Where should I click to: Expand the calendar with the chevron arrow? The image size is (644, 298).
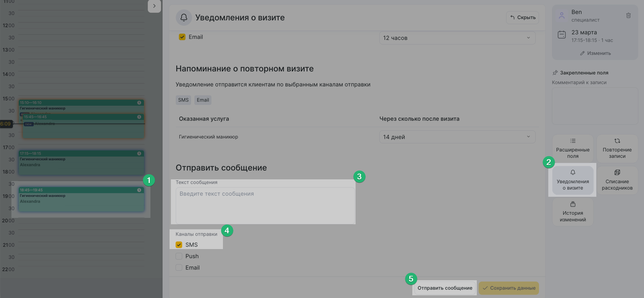pyautogui.click(x=154, y=6)
